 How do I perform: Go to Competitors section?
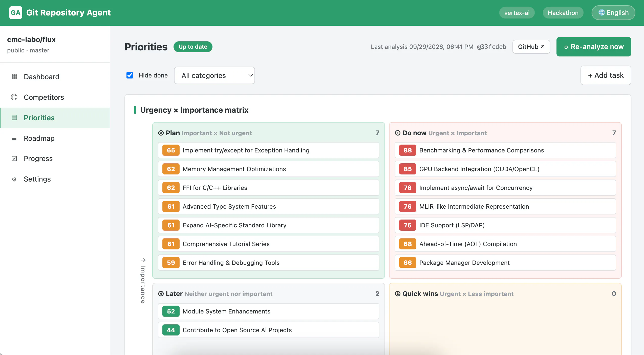[55, 97]
